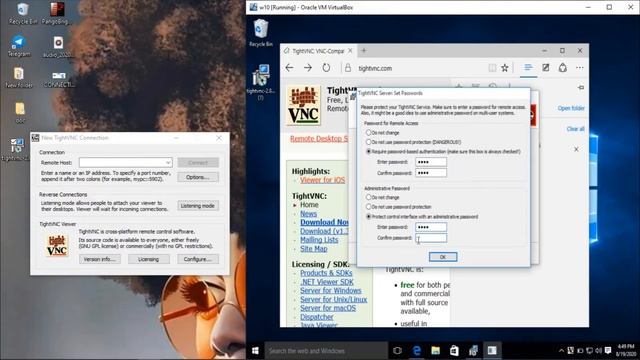Click 'Open folder' in downloads pane
Screen dimensions: 640x360
[x=571, y=108]
